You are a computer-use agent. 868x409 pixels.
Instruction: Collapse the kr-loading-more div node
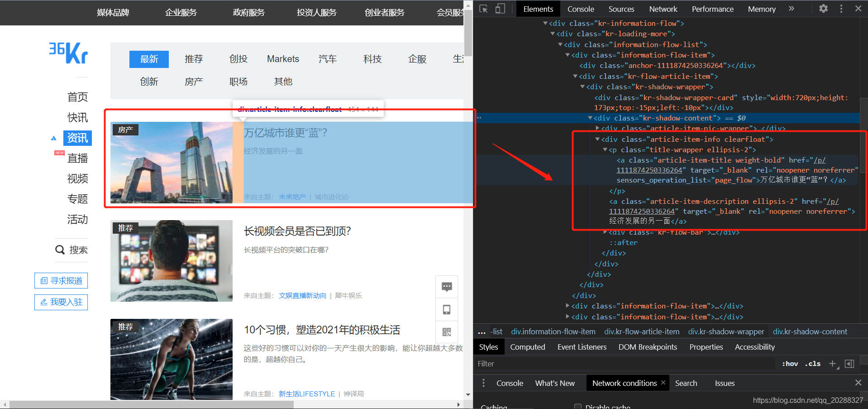553,34
